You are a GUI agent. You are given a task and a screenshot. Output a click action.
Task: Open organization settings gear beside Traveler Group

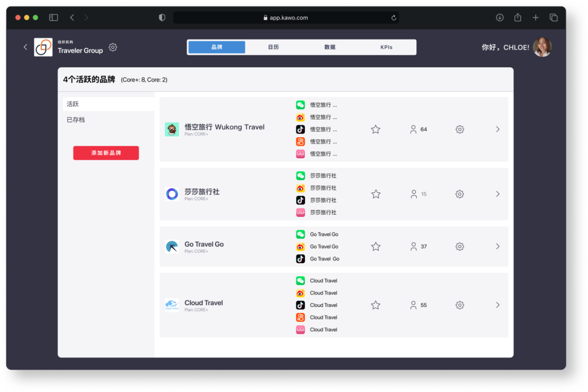pos(113,47)
